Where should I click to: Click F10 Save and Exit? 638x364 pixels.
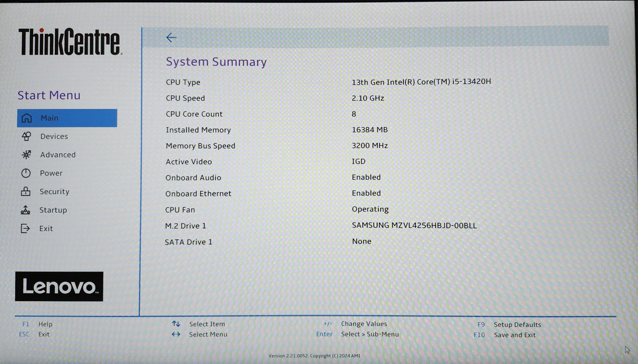click(x=504, y=335)
